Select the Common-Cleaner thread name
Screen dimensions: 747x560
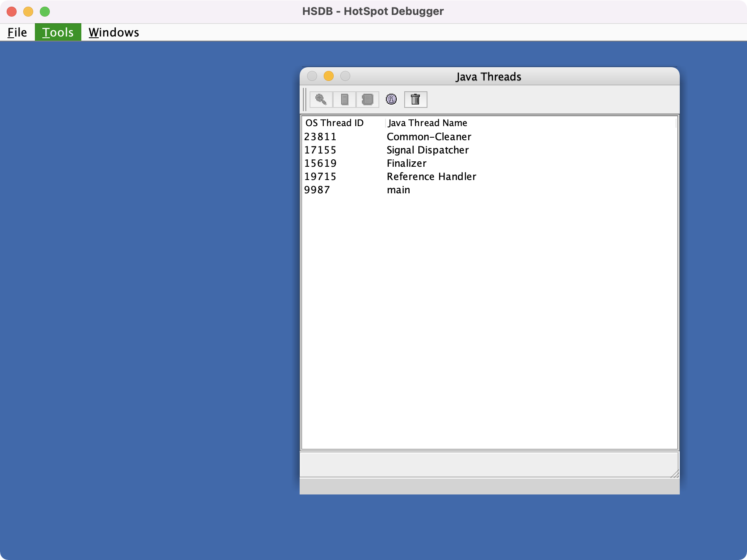tap(429, 137)
